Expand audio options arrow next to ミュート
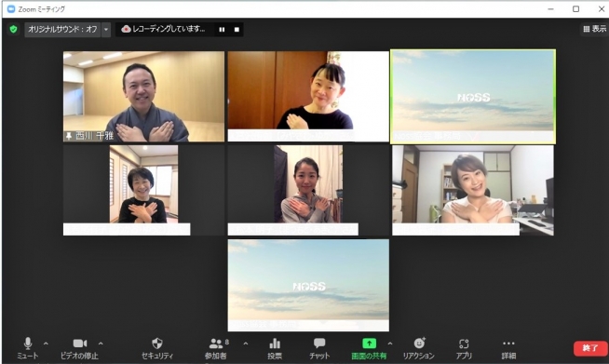609x364 pixels. click(x=46, y=344)
